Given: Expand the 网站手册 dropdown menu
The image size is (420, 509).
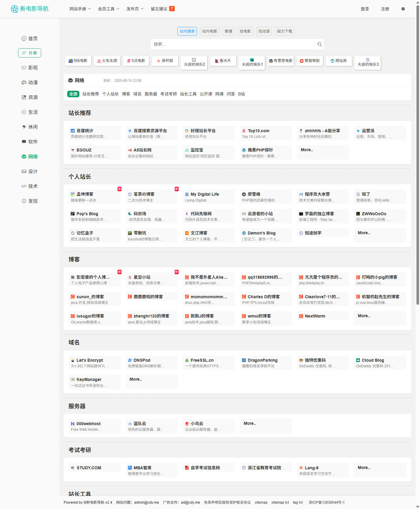Looking at the screenshot, I should tap(80, 9).
